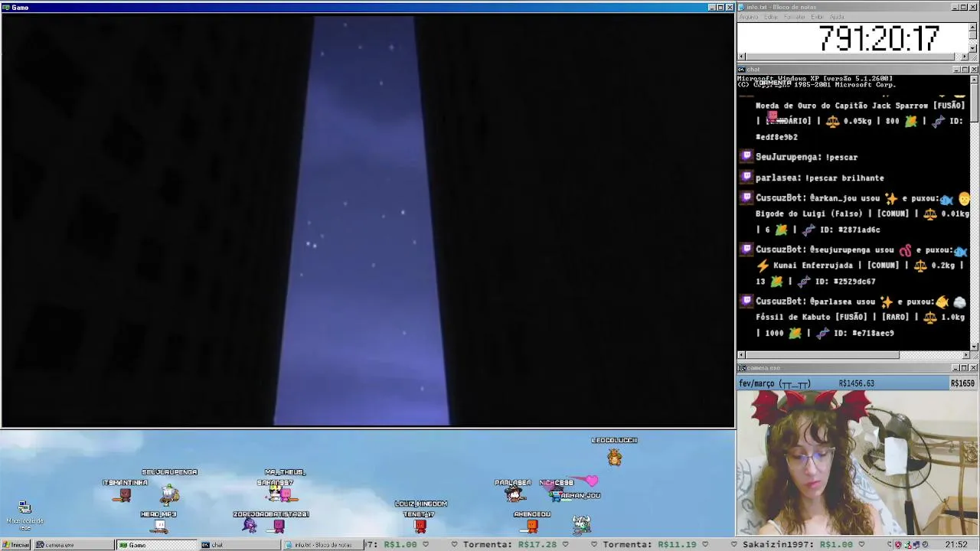Select the Game taskbar button
This screenshot has width=980, height=551.
[156, 545]
